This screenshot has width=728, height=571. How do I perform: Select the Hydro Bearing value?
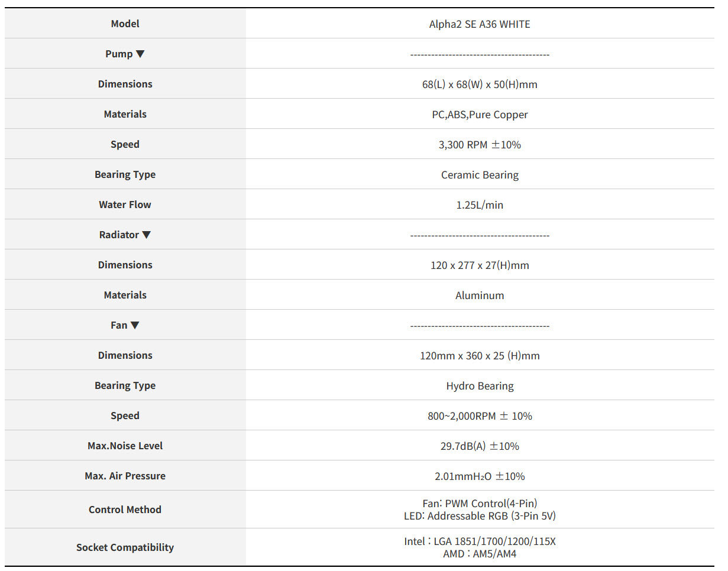(x=480, y=386)
